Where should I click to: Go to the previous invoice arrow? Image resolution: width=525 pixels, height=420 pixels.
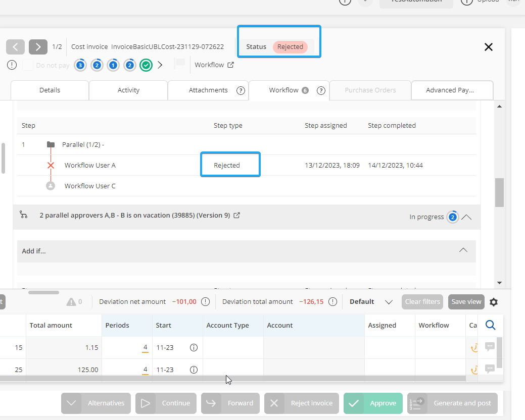(15, 47)
